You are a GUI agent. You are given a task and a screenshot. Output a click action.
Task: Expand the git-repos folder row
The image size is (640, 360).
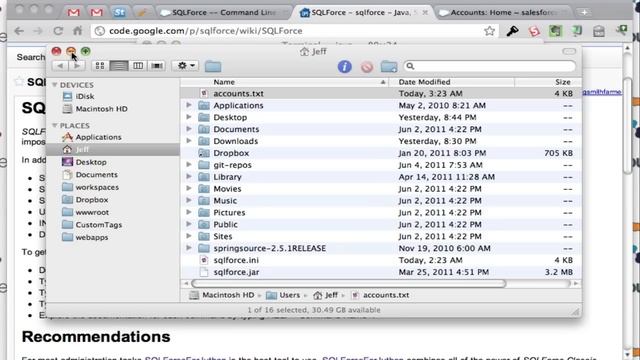point(189,165)
